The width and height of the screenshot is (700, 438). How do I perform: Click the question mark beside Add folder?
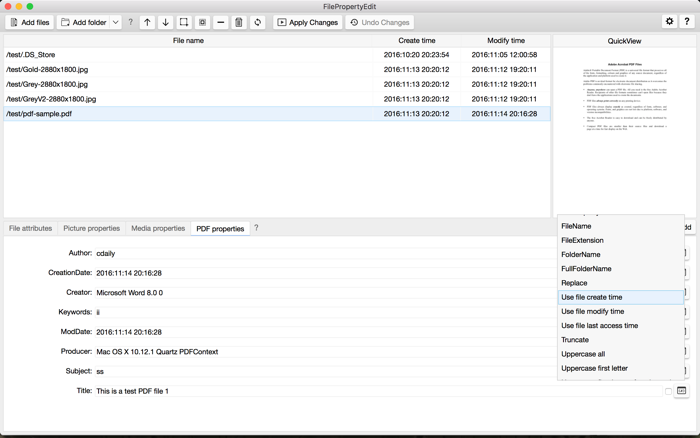pyautogui.click(x=130, y=22)
